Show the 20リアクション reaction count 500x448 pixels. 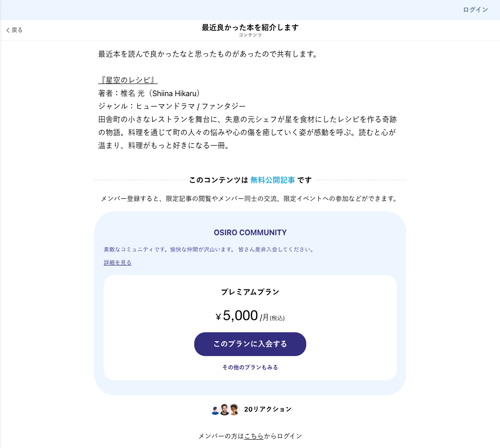[268, 409]
